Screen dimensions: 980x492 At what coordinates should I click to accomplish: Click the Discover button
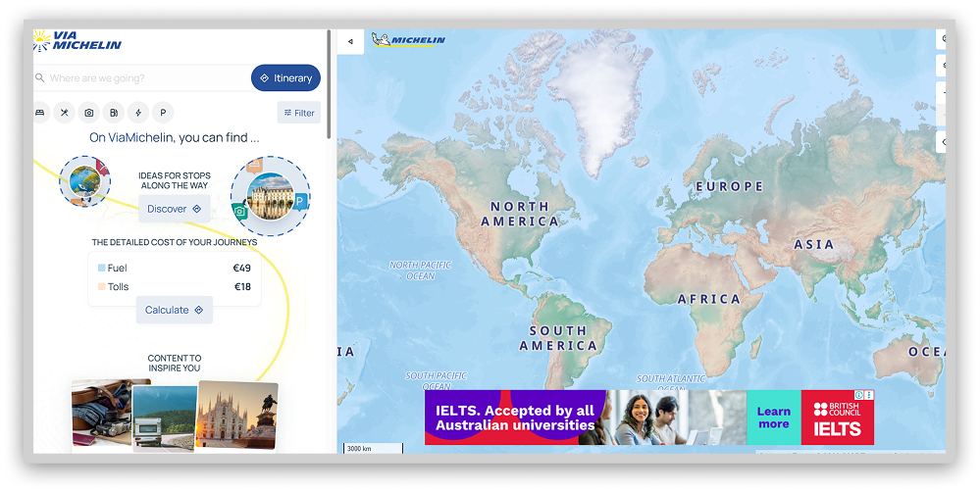click(x=174, y=209)
